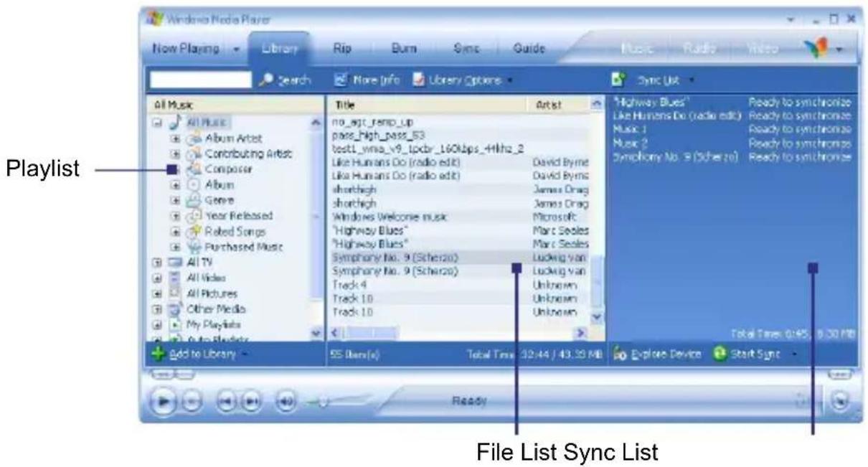This screenshot has width=868, height=467.
Task: Click the Rated Songs star icon
Action: (194, 232)
